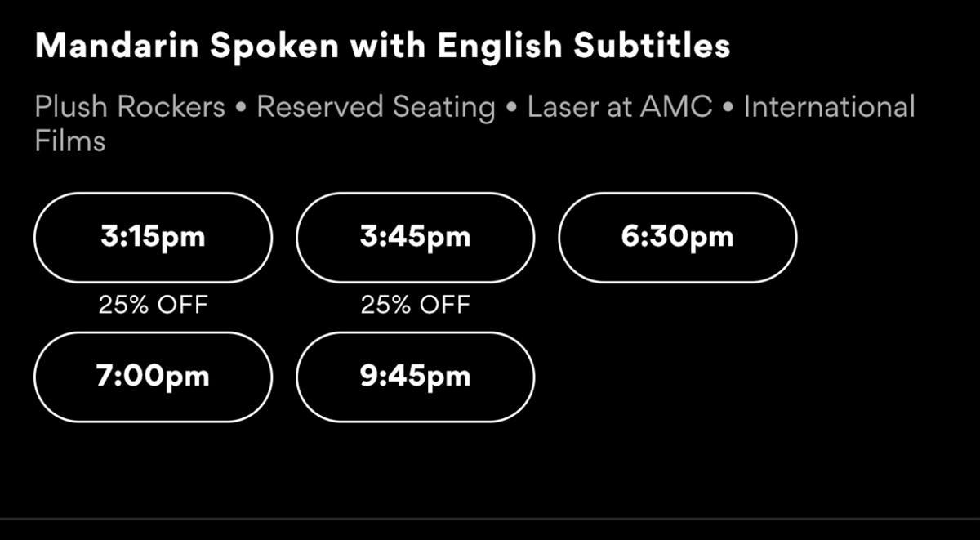The height and width of the screenshot is (540, 980).
Task: Click the word International in amenities
Action: click(829, 107)
